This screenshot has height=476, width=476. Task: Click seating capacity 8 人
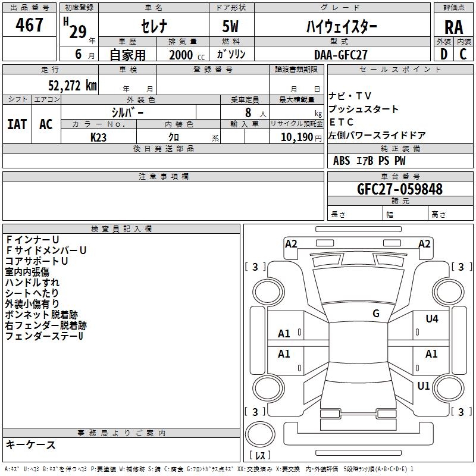(x=256, y=113)
